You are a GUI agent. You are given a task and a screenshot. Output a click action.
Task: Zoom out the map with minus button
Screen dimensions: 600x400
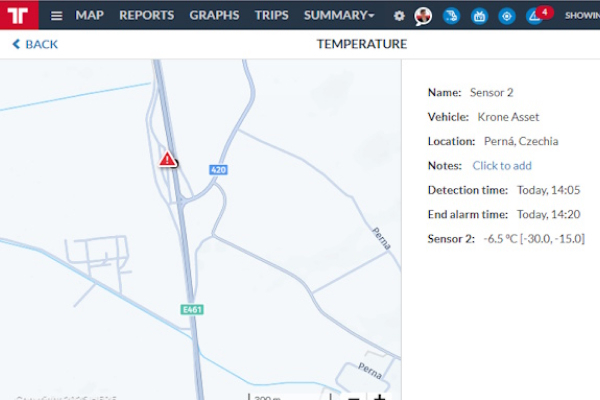coord(354,397)
